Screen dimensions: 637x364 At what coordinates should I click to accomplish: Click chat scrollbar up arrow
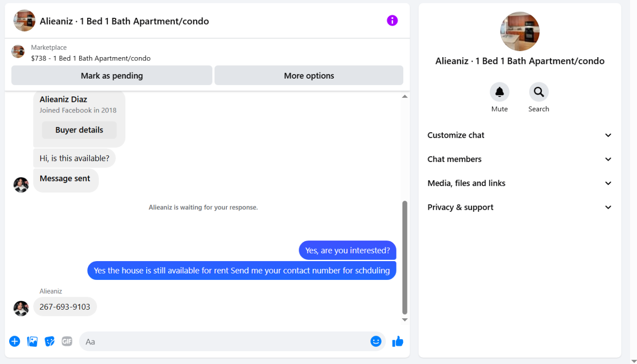[x=405, y=96]
